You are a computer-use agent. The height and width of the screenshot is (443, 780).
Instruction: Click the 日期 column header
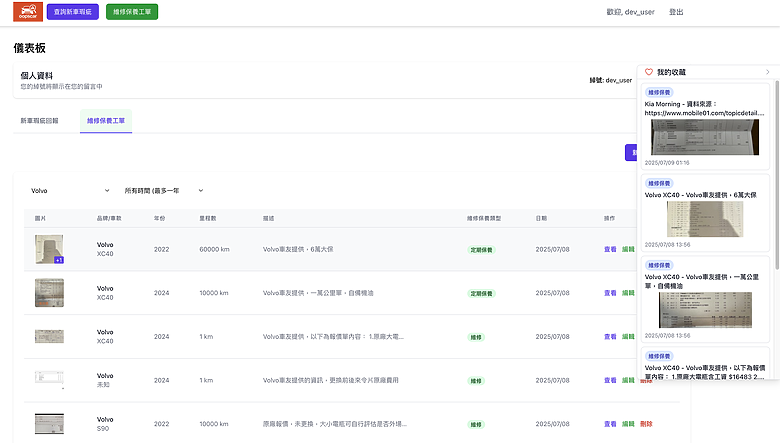click(x=541, y=218)
